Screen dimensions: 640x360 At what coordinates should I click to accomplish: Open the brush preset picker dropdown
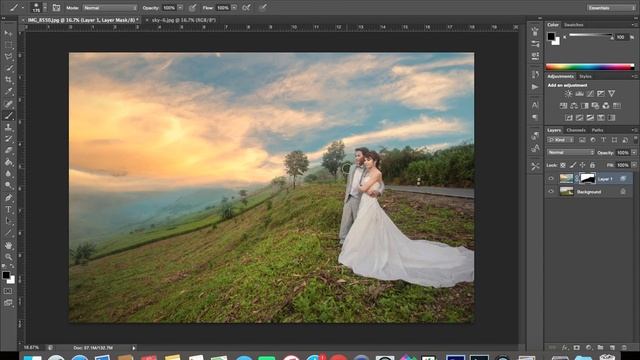(44, 8)
